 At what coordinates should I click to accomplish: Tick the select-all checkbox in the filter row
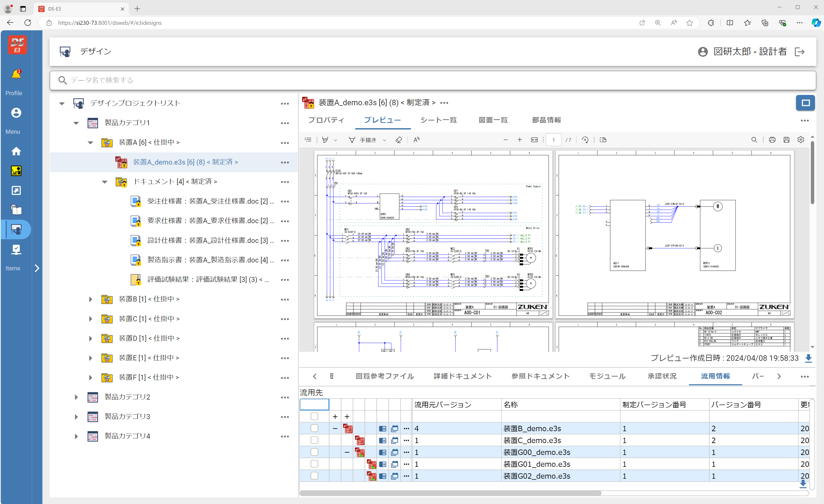coord(314,416)
